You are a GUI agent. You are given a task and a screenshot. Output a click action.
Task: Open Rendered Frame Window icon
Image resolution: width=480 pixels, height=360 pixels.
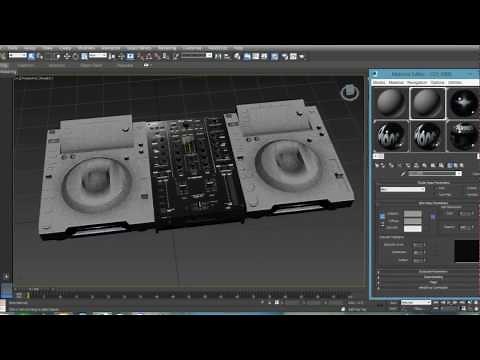point(293,56)
